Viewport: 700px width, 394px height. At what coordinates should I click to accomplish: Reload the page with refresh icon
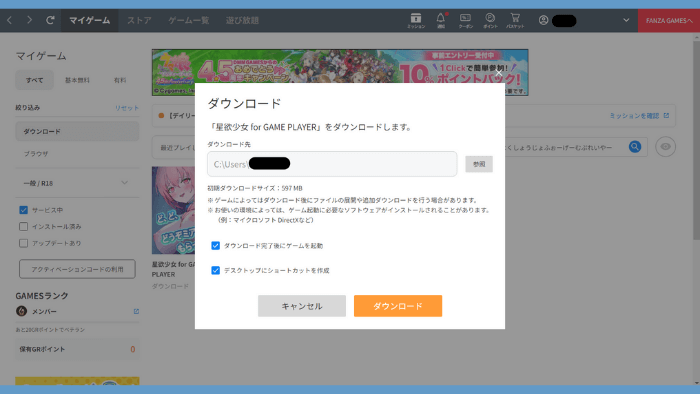(x=50, y=20)
